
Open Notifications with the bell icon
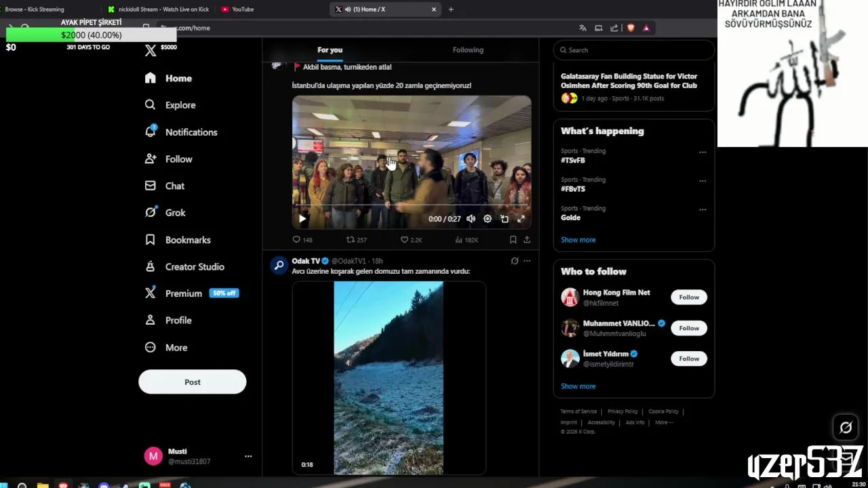click(180, 132)
